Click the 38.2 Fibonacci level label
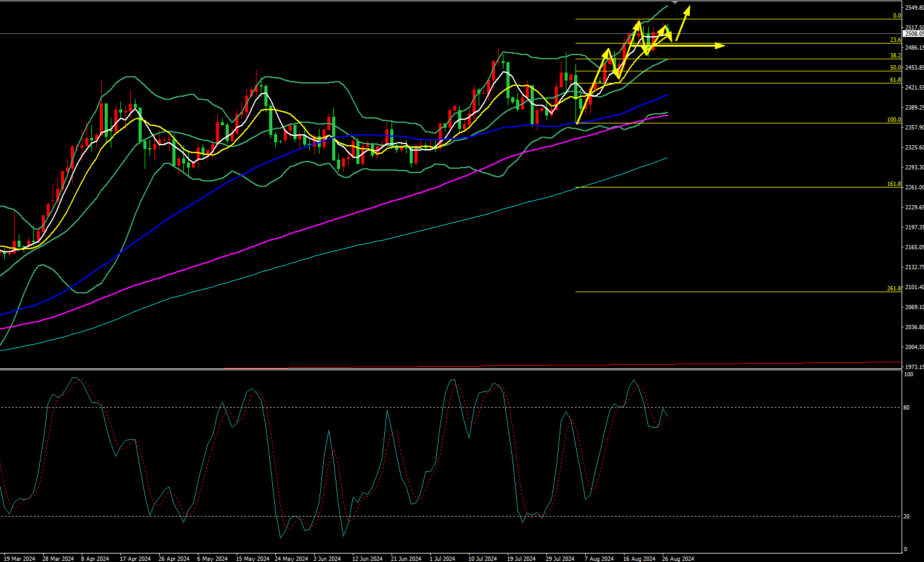This screenshot has width=924, height=562. pos(896,56)
